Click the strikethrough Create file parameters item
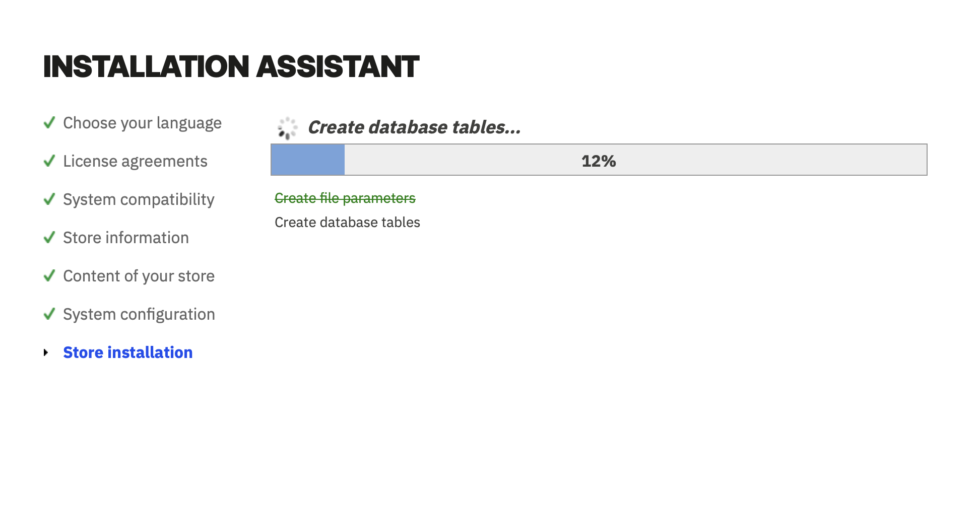Viewport: 980px width, 505px height. coord(345,198)
